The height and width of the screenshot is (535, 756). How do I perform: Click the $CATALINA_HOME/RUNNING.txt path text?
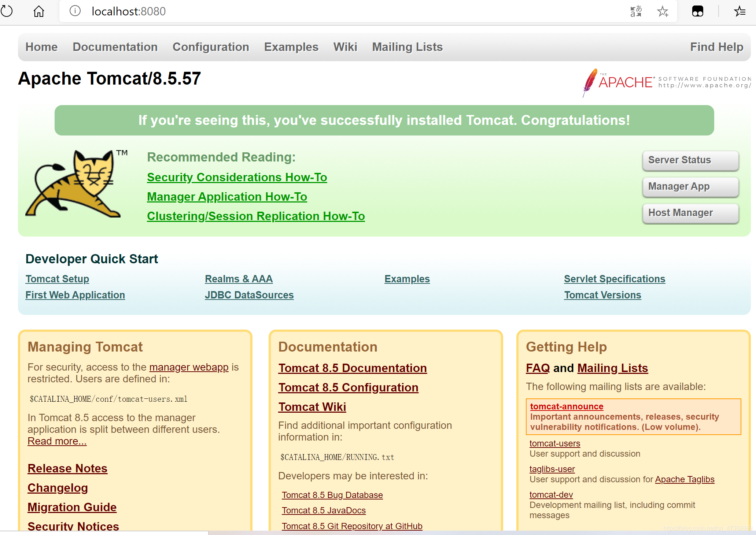[337, 457]
